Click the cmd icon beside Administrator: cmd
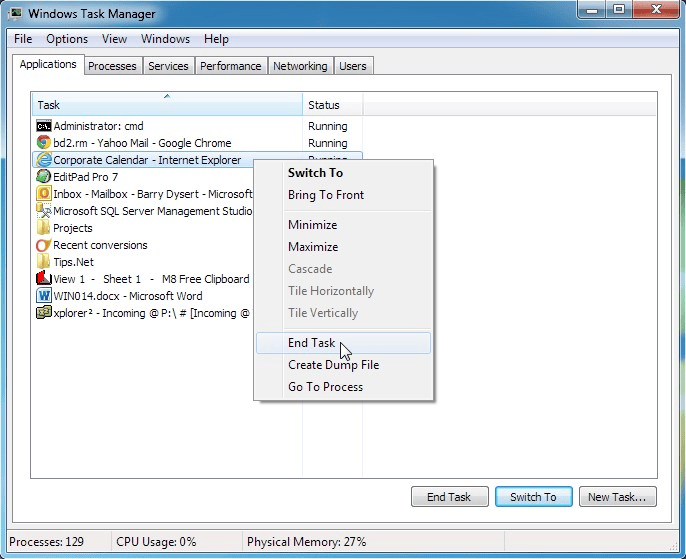The width and height of the screenshot is (686, 559). tap(43, 126)
